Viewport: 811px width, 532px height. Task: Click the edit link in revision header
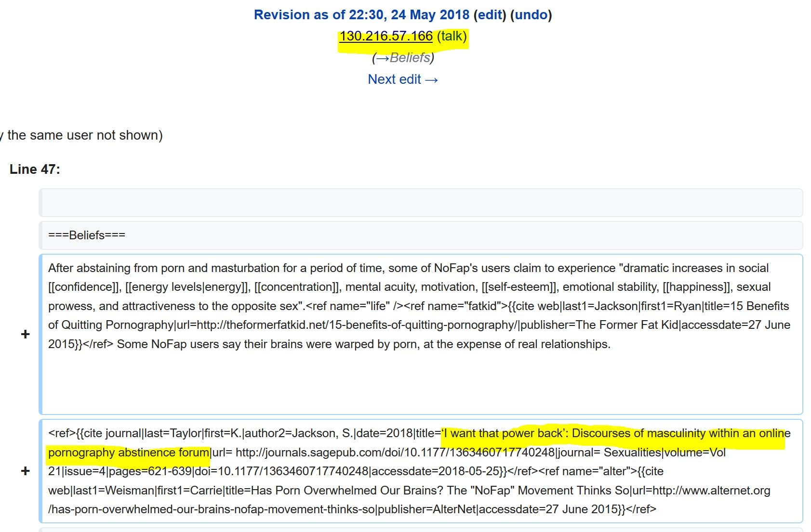(490, 15)
